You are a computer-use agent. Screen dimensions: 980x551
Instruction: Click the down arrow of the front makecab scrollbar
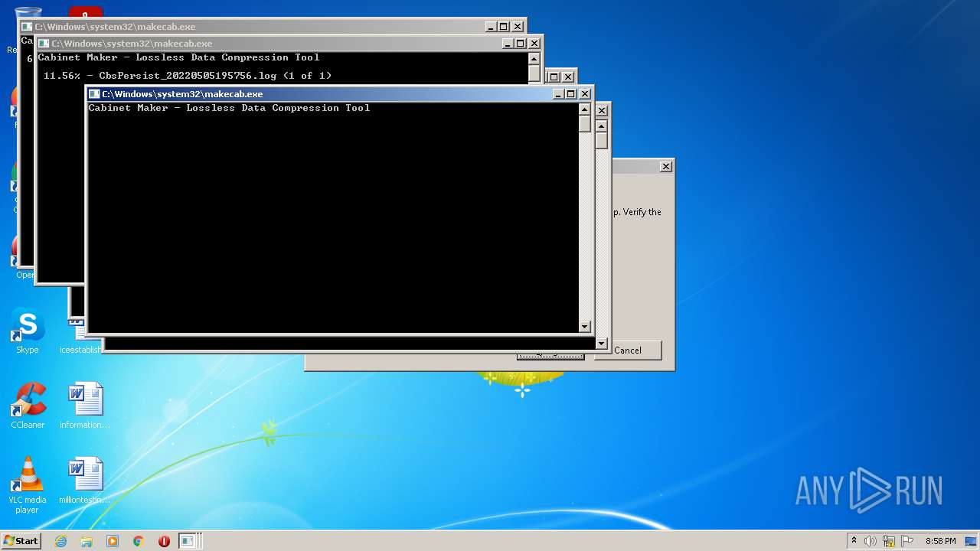[x=585, y=326]
